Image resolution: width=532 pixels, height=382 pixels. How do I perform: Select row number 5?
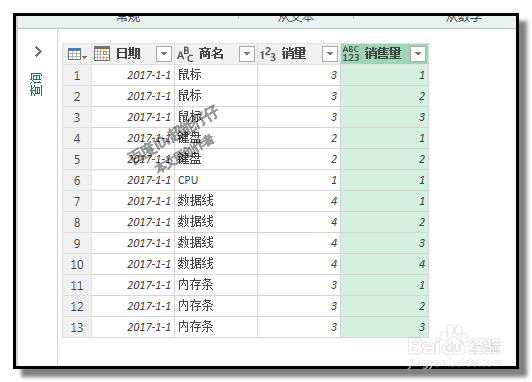click(77, 159)
